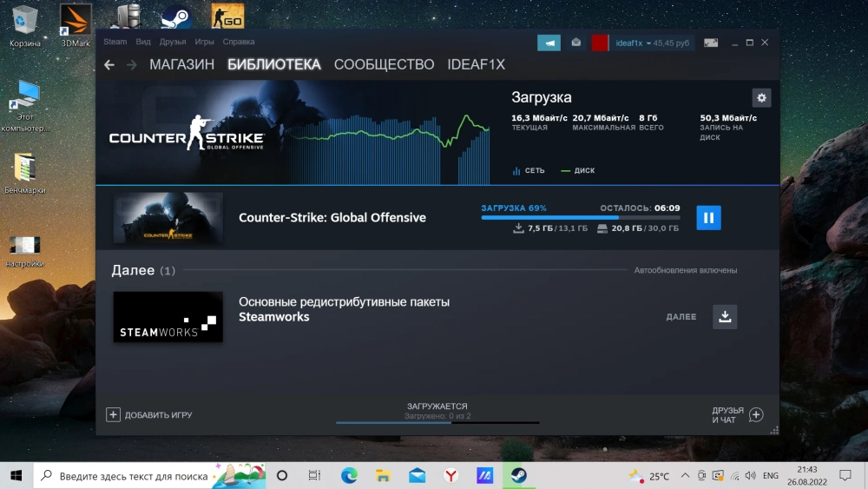Expand the ideaf1x account dropdown
Image resolution: width=868 pixels, height=489 pixels.
coord(652,43)
